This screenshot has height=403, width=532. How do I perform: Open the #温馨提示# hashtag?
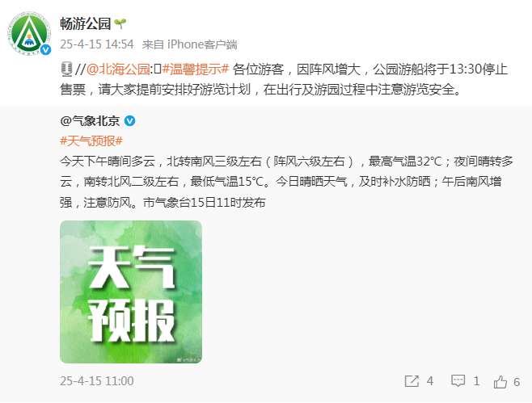click(196, 69)
